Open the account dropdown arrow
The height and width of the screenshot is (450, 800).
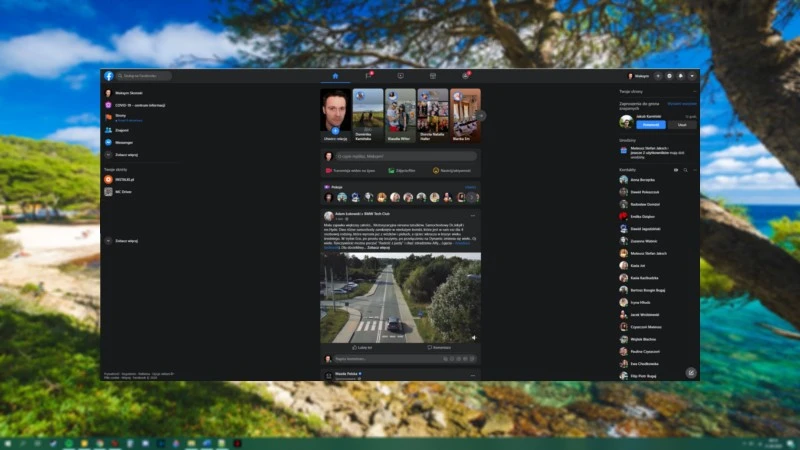point(692,76)
